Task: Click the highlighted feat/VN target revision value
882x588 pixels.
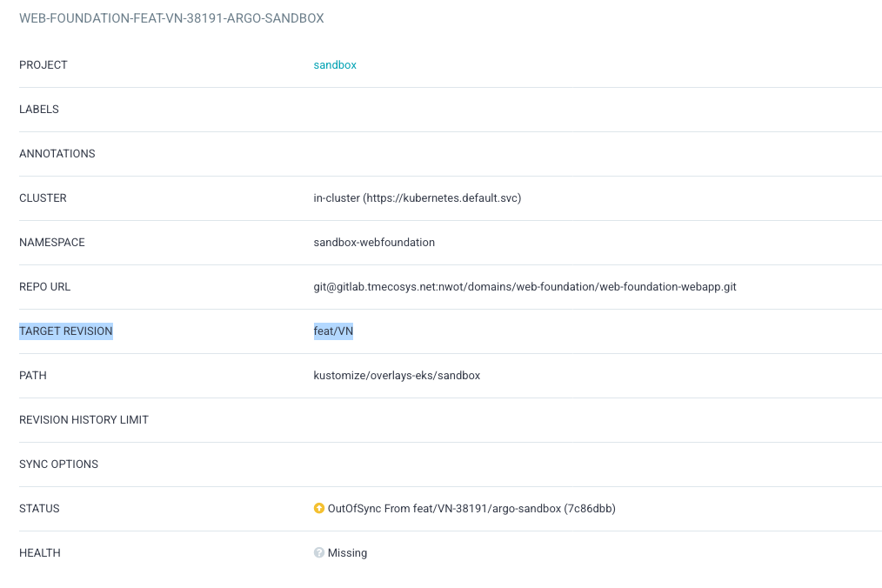Action: (x=333, y=331)
